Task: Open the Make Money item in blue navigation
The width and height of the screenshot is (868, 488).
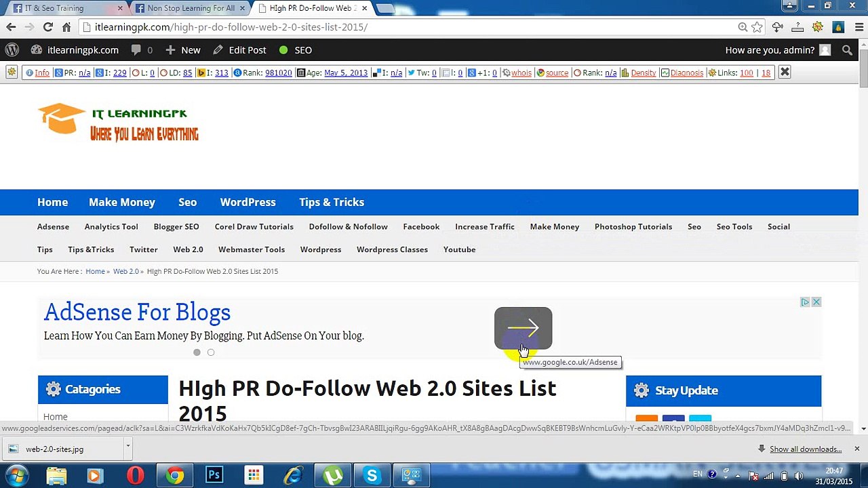Action: click(x=122, y=202)
